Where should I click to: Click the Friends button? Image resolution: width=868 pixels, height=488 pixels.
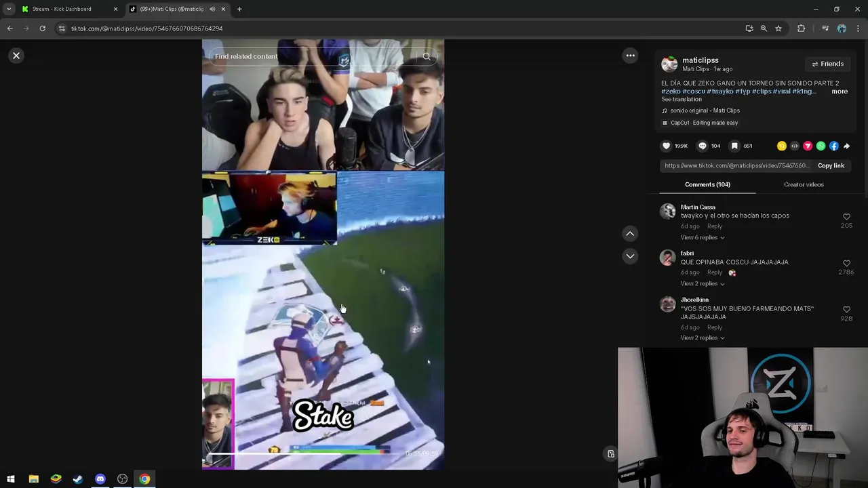[827, 64]
